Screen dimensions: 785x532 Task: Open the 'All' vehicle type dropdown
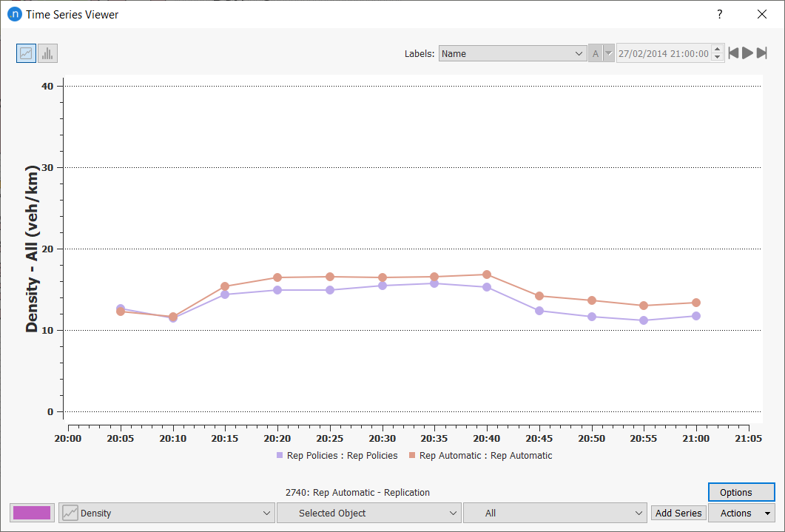pos(555,513)
